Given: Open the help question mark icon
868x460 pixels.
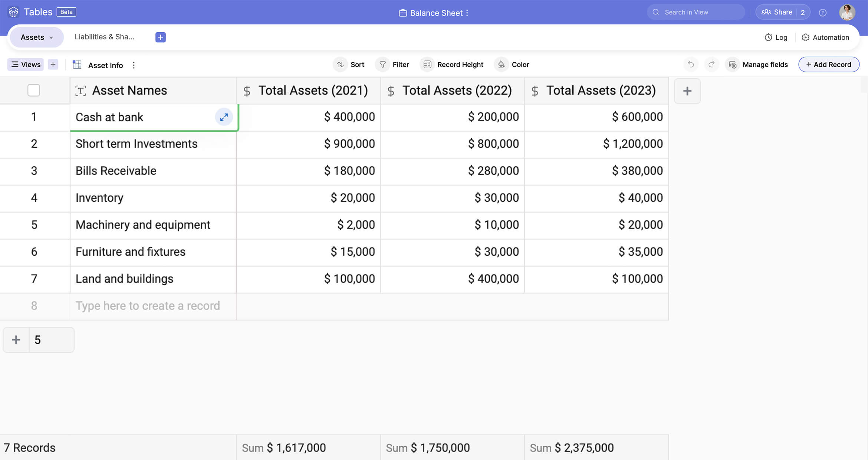Looking at the screenshot, I should click(x=823, y=13).
